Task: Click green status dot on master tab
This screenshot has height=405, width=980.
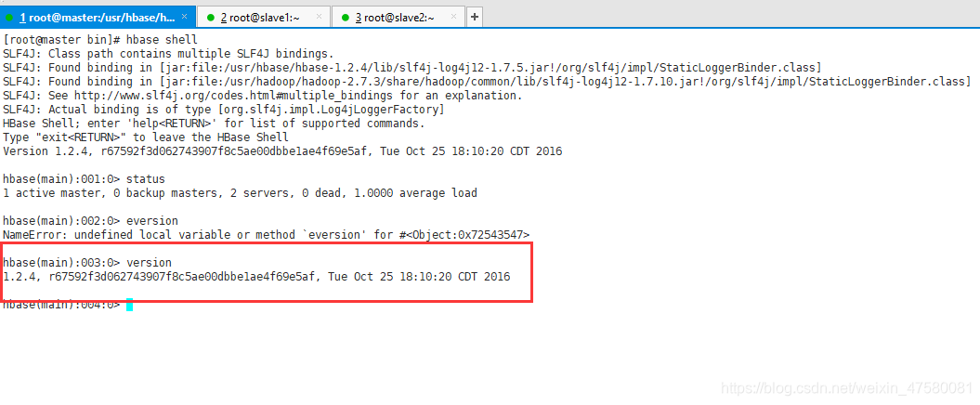Action: click(9, 18)
